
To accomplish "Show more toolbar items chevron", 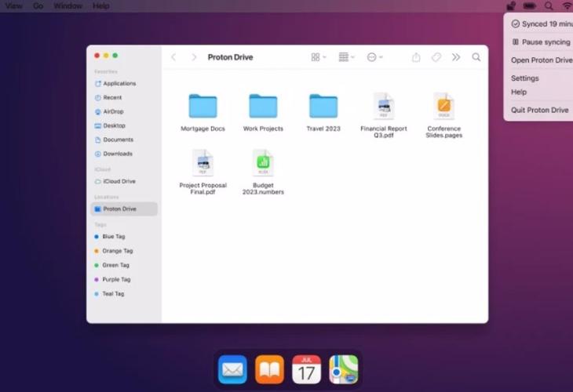I will [456, 57].
